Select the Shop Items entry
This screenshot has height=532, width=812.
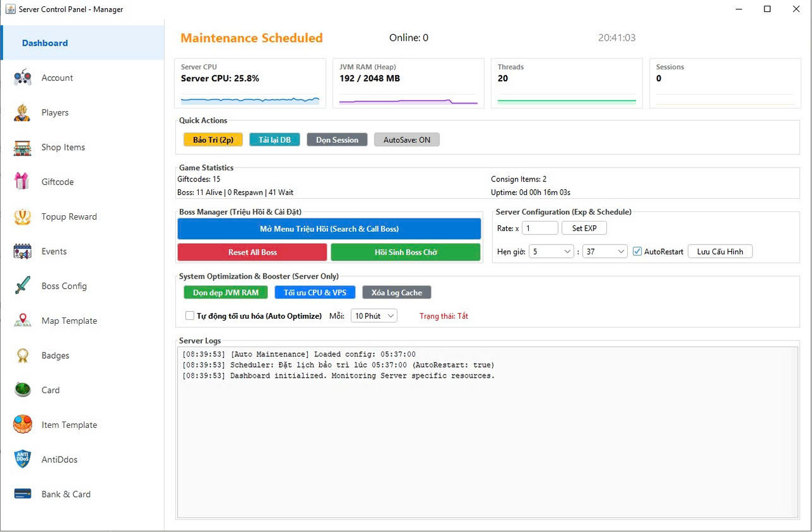tap(83, 147)
